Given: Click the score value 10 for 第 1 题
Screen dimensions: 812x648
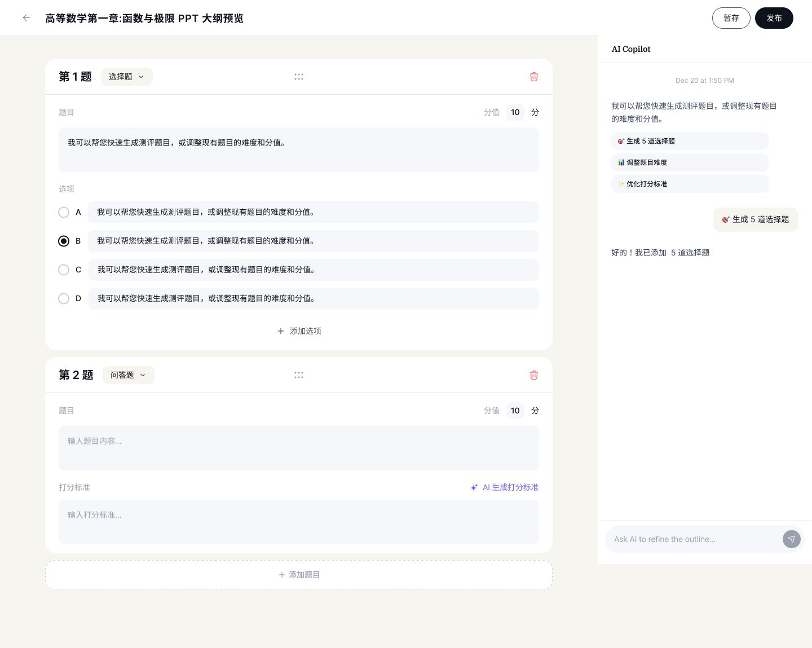Looking at the screenshot, I should pyautogui.click(x=515, y=112).
